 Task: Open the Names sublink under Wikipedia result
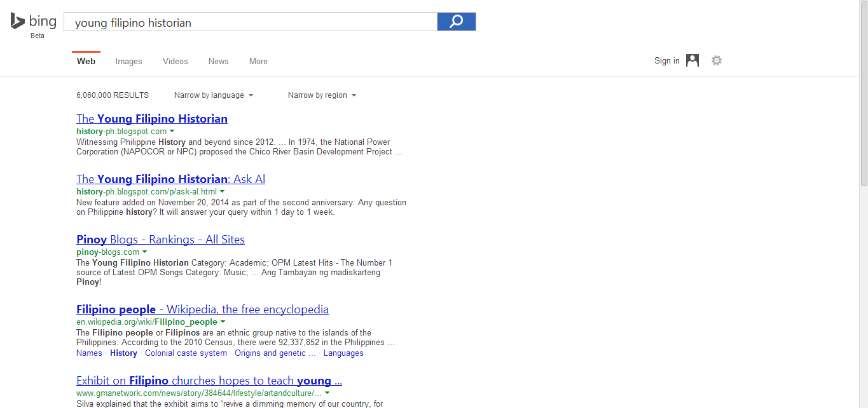coord(89,353)
